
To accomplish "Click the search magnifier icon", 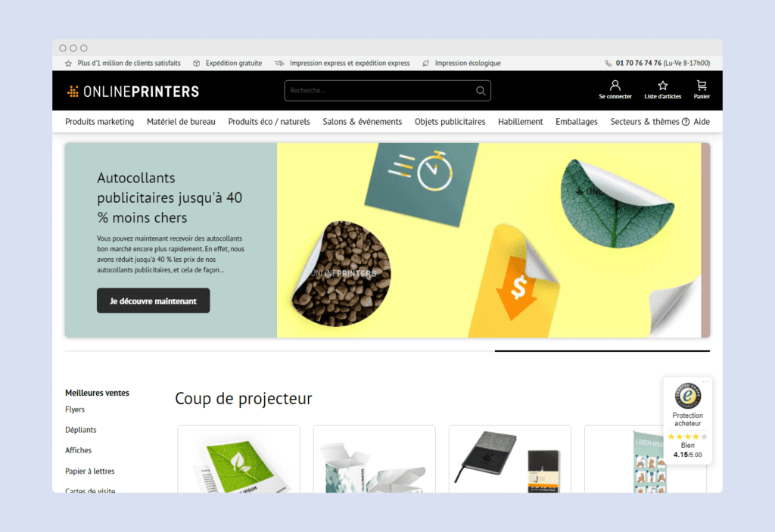I will 481,91.
